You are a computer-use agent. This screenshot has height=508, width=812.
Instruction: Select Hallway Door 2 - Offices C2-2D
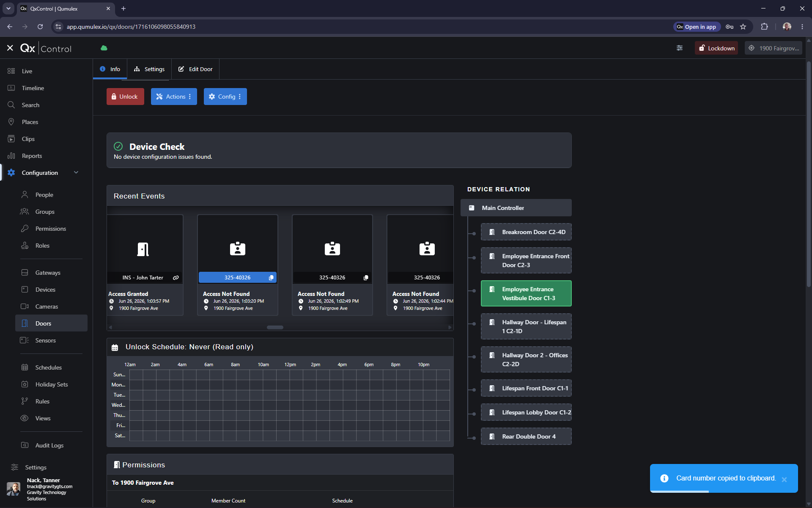526,359
